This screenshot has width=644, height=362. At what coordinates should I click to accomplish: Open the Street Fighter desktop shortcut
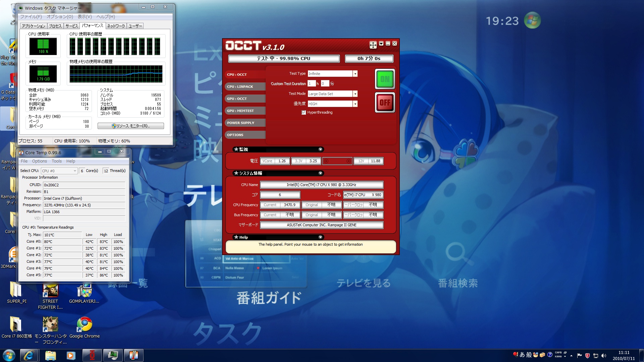pos(50,290)
